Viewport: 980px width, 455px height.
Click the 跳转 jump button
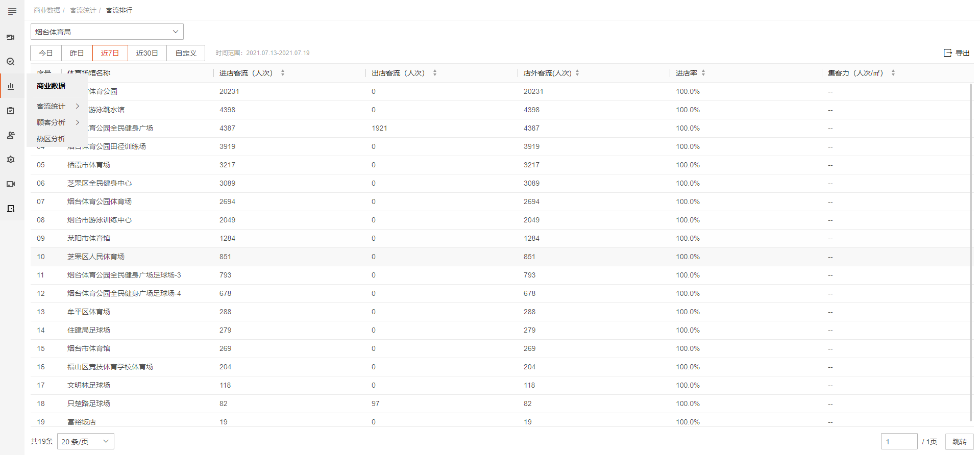[x=960, y=442]
